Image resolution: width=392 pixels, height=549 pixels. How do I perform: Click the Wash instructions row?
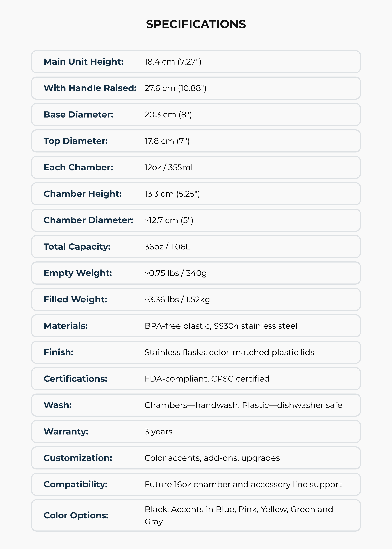coord(196,405)
